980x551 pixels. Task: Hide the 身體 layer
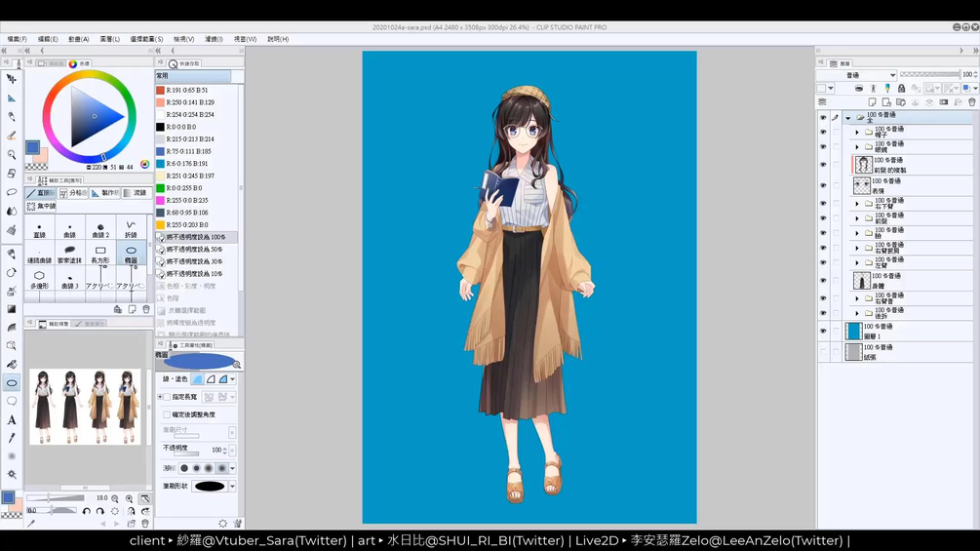(823, 281)
